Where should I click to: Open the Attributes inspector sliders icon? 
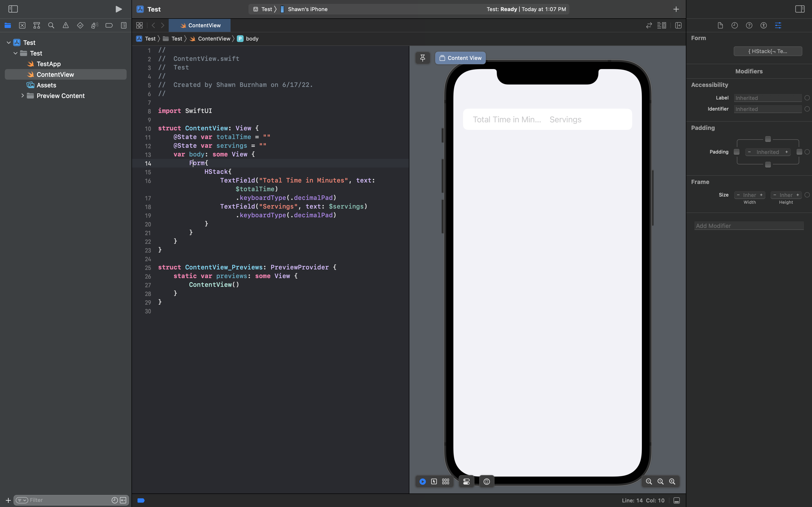(x=778, y=26)
